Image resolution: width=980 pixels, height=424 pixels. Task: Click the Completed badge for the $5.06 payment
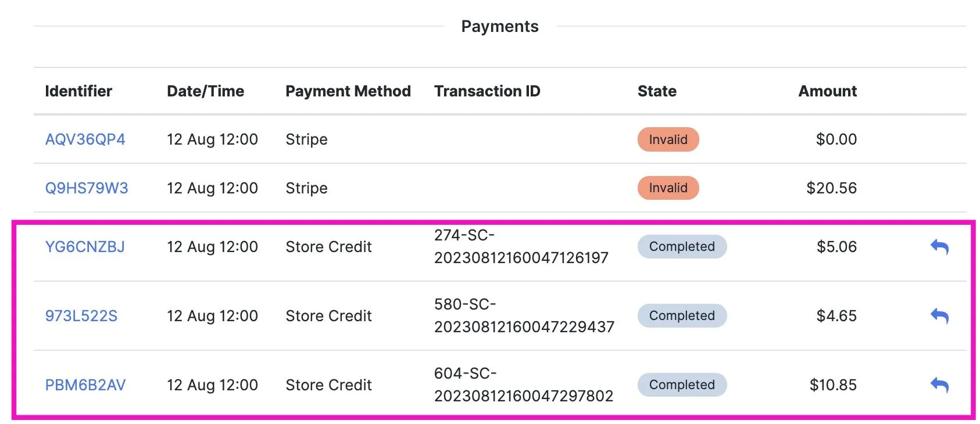pos(682,247)
